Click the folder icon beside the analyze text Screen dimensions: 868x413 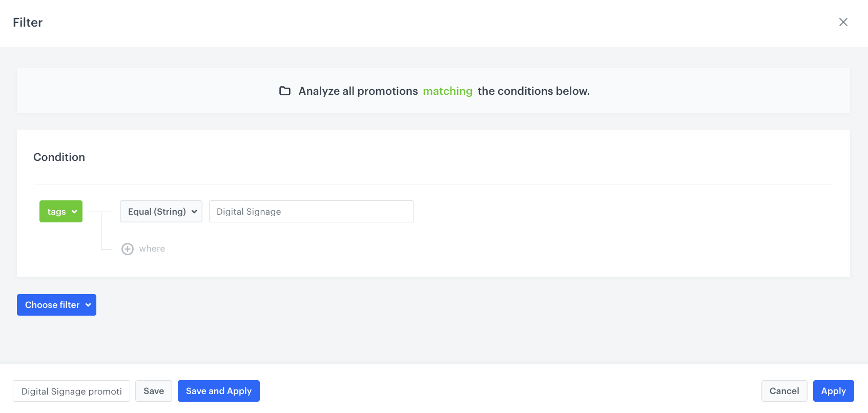pos(285,91)
